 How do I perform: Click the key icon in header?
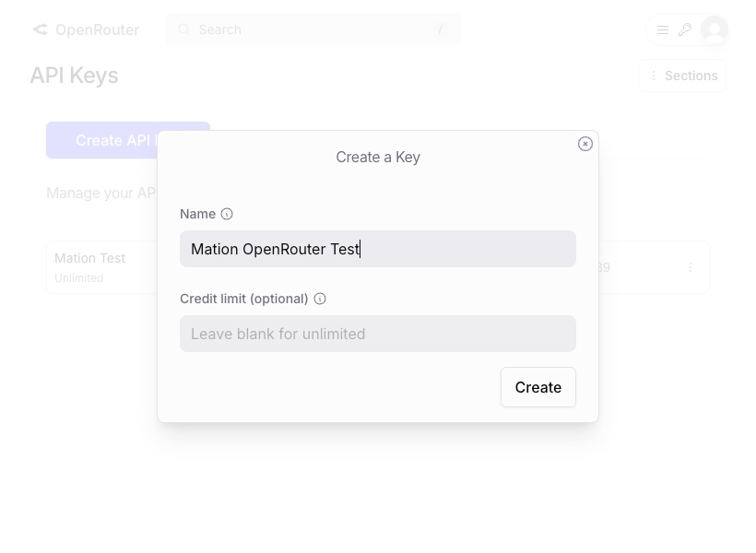click(x=685, y=29)
